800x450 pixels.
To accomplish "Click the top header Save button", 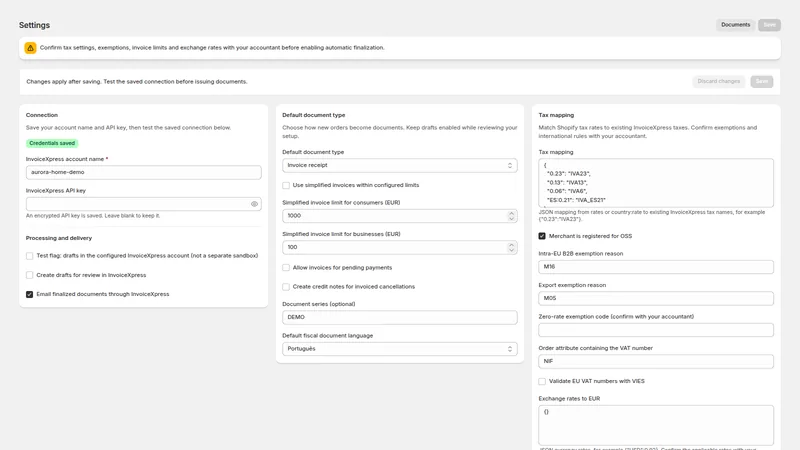I will click(x=769, y=25).
